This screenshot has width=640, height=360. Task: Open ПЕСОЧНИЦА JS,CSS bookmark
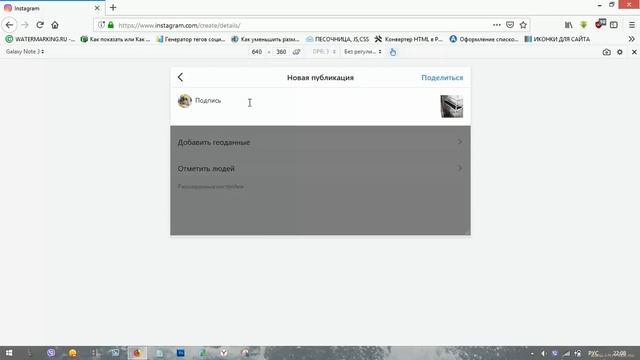(338, 39)
